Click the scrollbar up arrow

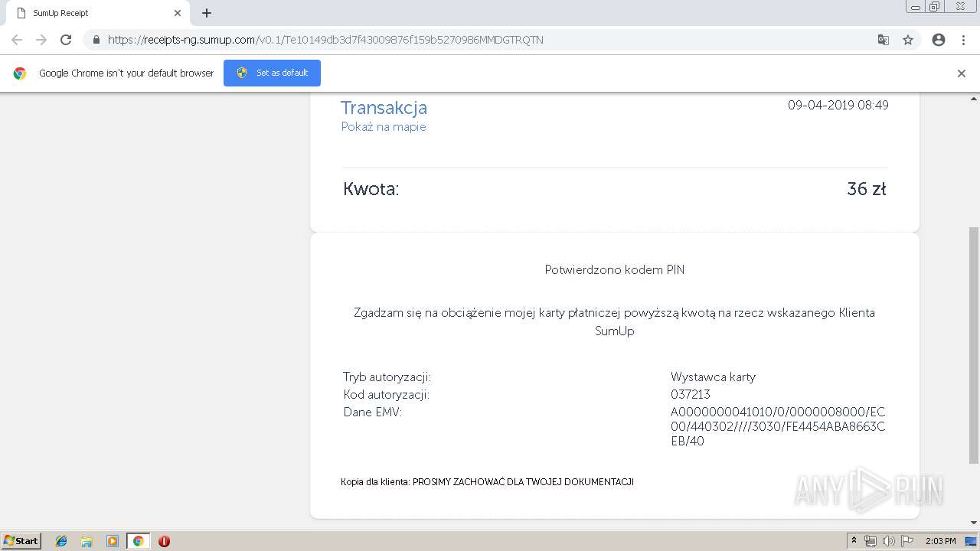974,99
